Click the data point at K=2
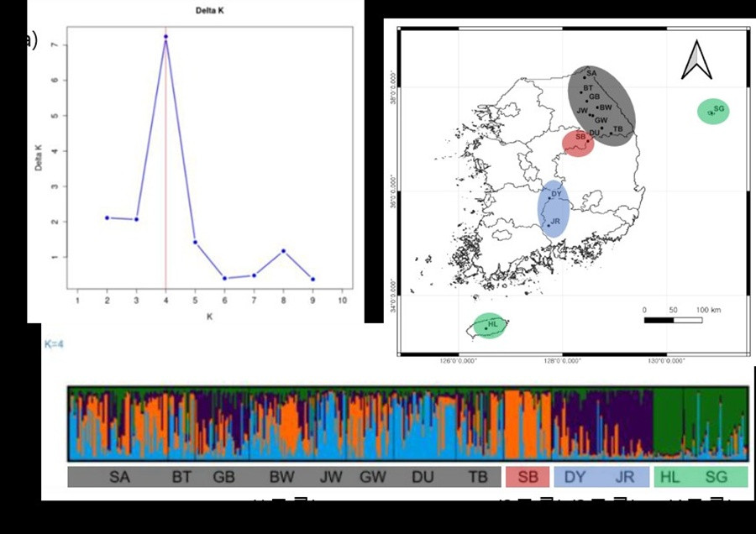Viewport: 756px width, 534px height. click(x=107, y=217)
